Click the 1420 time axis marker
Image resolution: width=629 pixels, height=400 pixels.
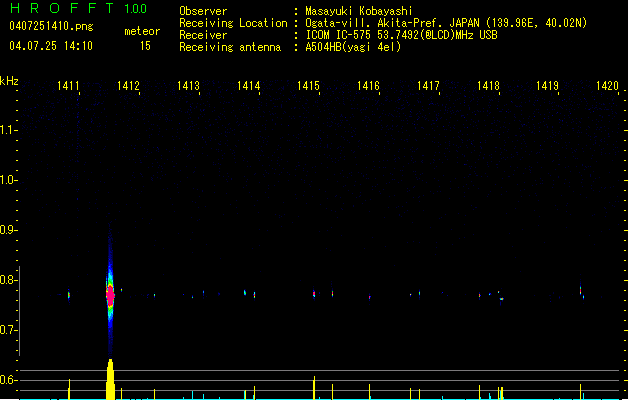607,86
